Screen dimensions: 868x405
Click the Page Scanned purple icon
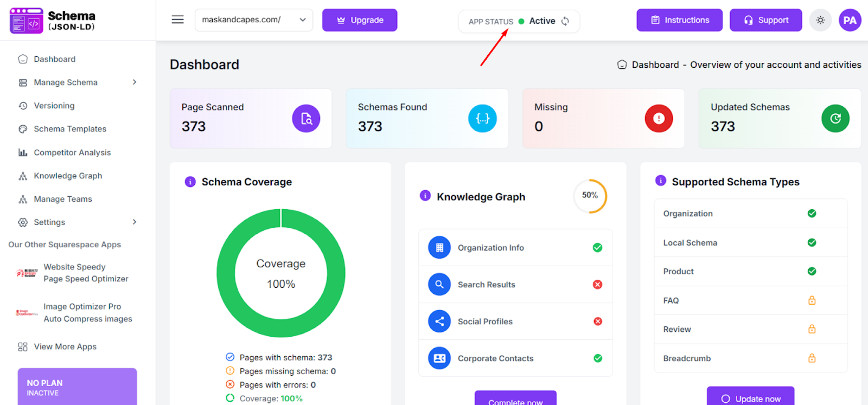(306, 119)
